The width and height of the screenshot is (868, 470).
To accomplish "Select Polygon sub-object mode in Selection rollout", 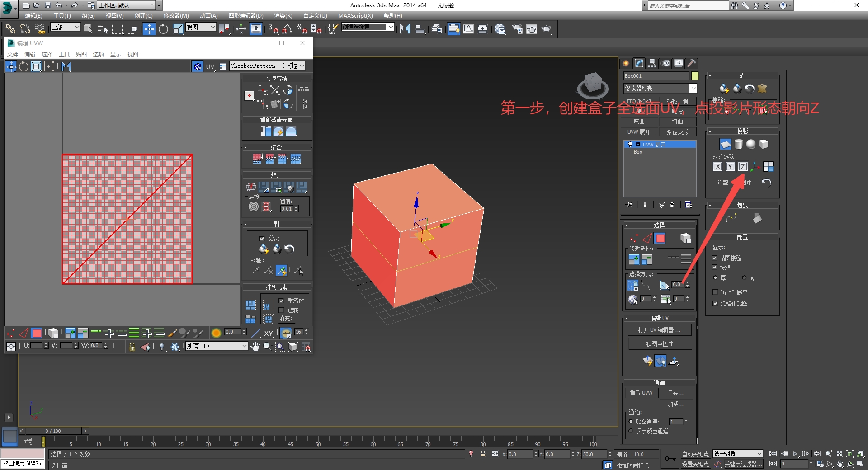I will point(660,238).
